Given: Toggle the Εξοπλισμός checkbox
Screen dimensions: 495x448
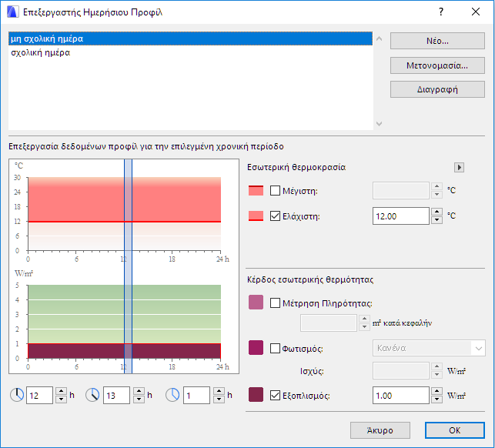Looking at the screenshot, I should point(276,396).
